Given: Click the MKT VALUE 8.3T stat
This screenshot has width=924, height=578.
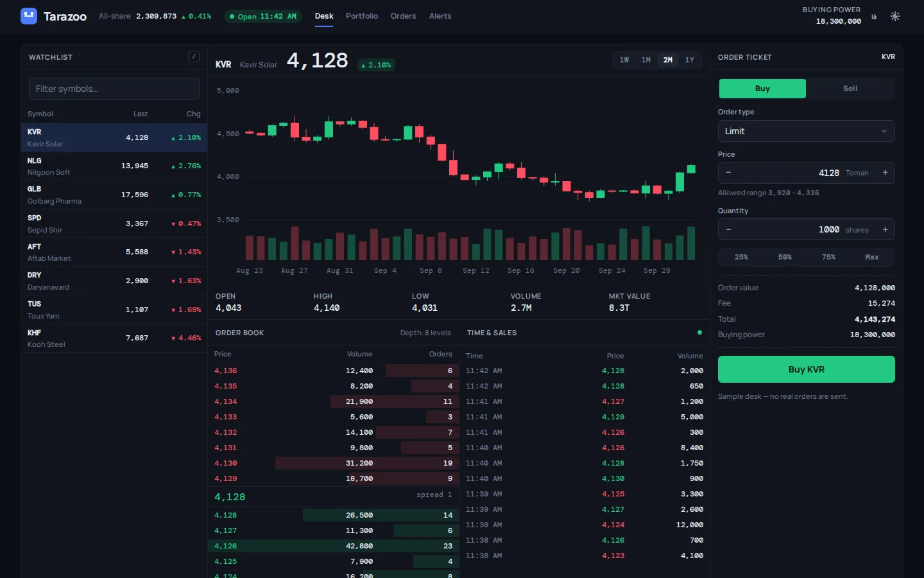Looking at the screenshot, I should (629, 302).
